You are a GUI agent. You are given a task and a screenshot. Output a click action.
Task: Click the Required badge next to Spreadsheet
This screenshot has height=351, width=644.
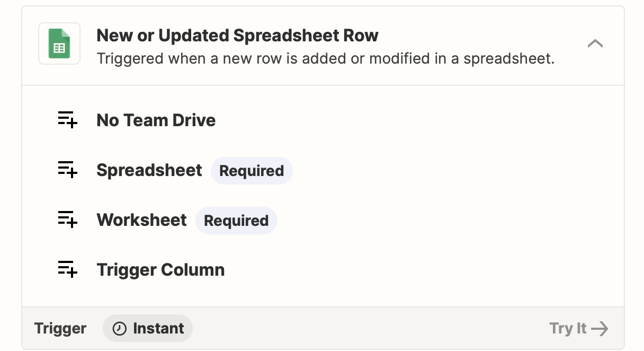point(252,171)
